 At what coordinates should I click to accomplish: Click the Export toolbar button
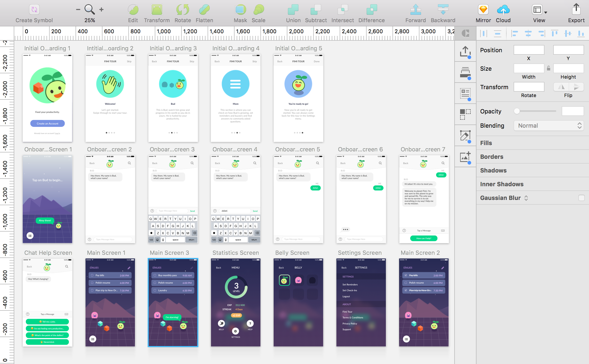point(576,10)
